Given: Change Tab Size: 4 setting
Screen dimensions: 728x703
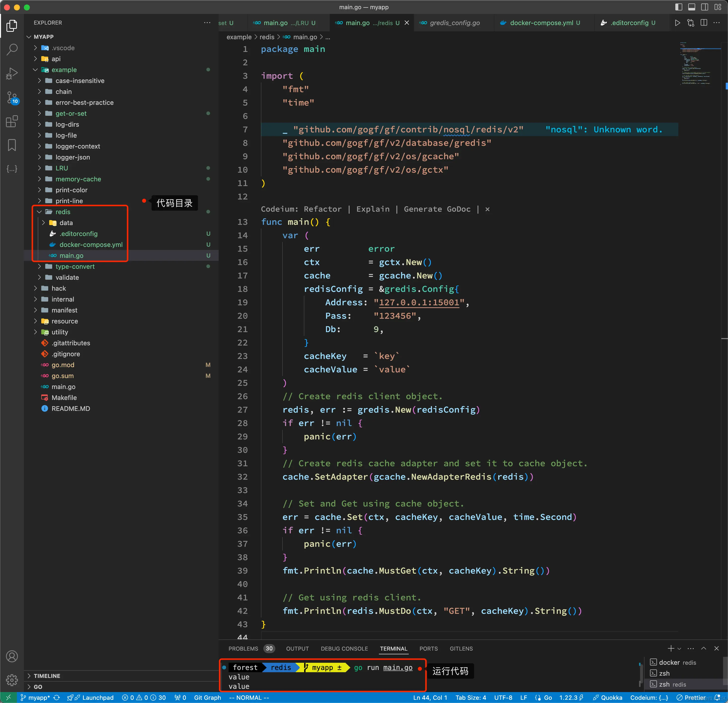Looking at the screenshot, I should coord(471,698).
